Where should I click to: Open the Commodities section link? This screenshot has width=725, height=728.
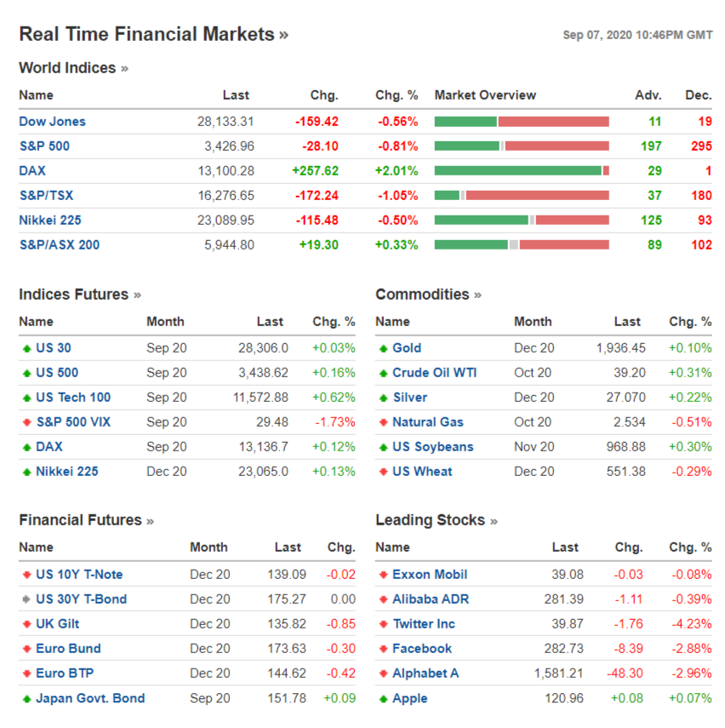[x=428, y=295]
